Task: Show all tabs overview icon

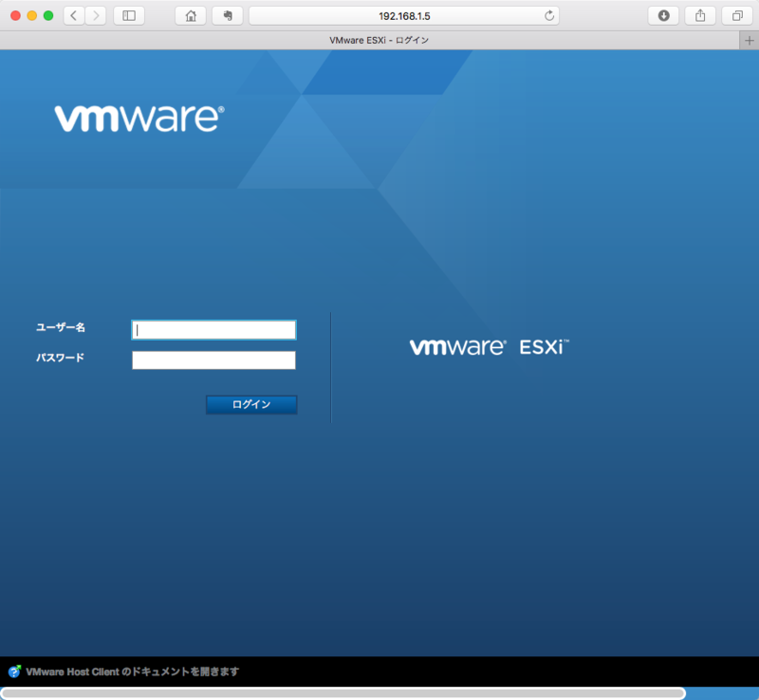Action: (x=737, y=16)
